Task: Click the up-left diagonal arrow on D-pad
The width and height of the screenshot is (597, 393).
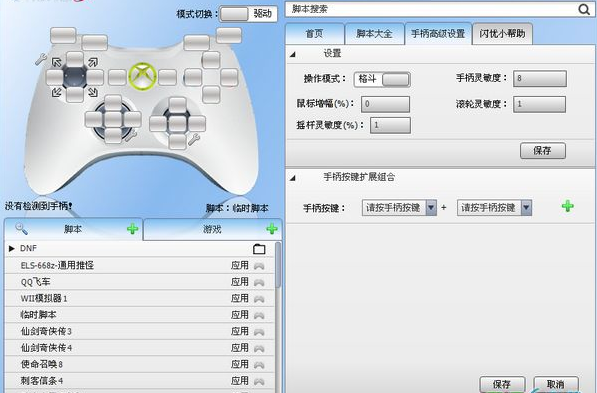Action: (x=57, y=62)
